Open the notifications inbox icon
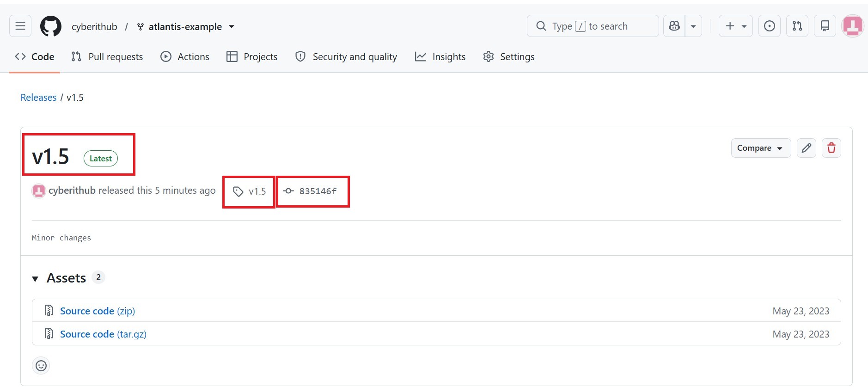Image resolution: width=868 pixels, height=387 pixels. click(825, 26)
